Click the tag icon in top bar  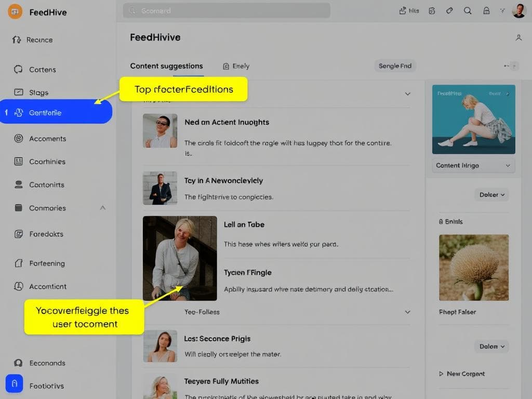[x=449, y=11]
